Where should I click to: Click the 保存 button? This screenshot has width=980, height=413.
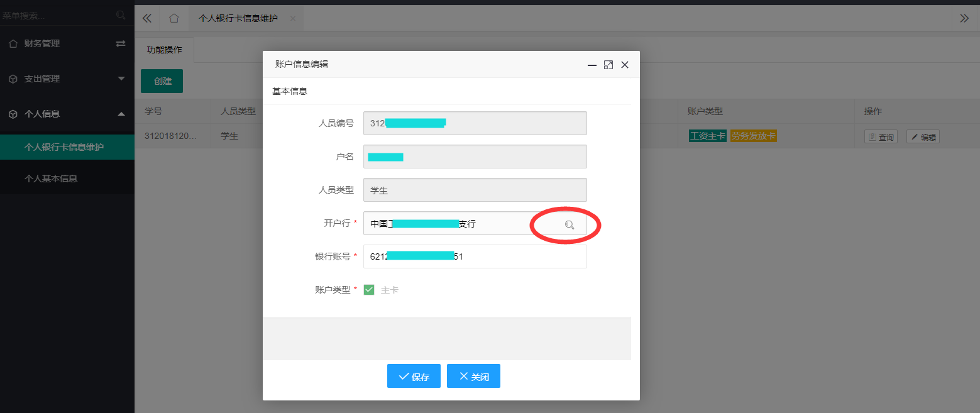(x=414, y=377)
